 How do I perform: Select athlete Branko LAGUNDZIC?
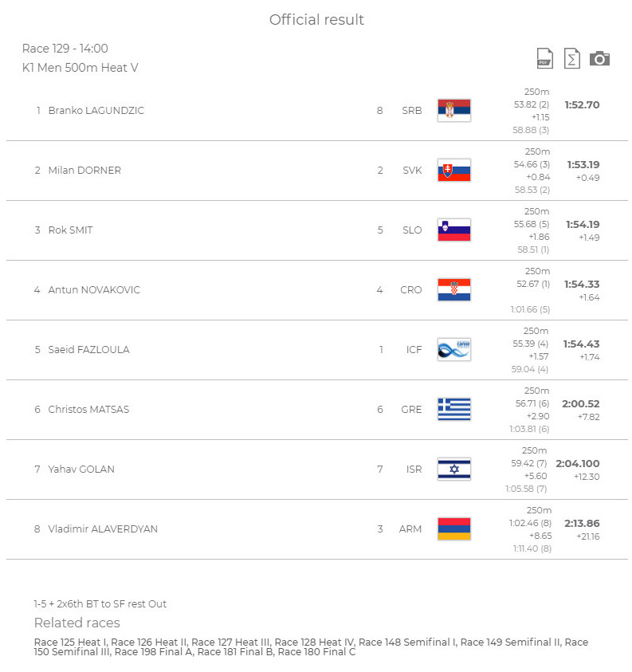point(96,111)
